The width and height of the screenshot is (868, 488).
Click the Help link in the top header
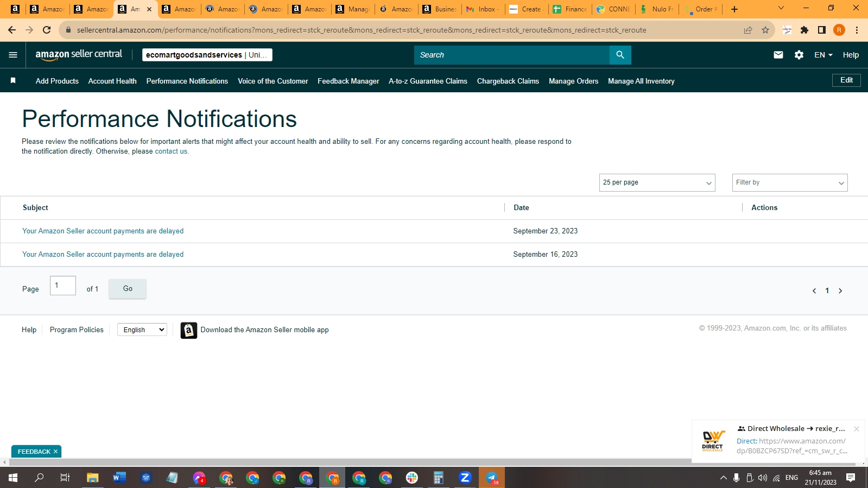coord(851,55)
